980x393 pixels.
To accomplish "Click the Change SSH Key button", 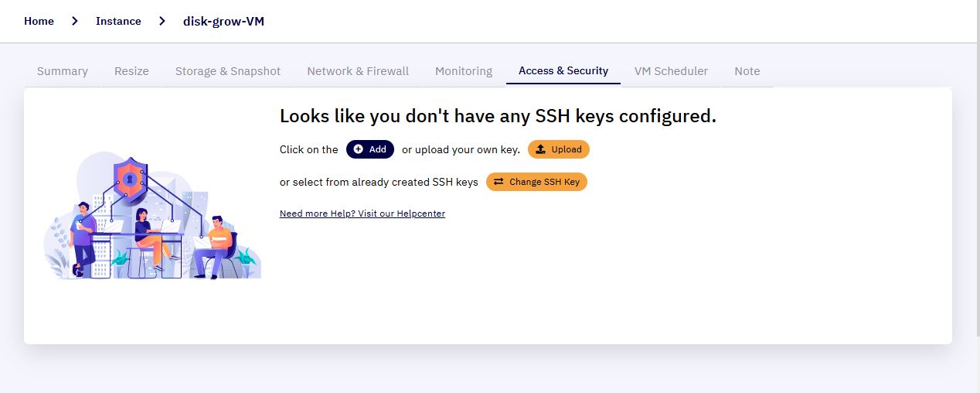I will [536, 182].
